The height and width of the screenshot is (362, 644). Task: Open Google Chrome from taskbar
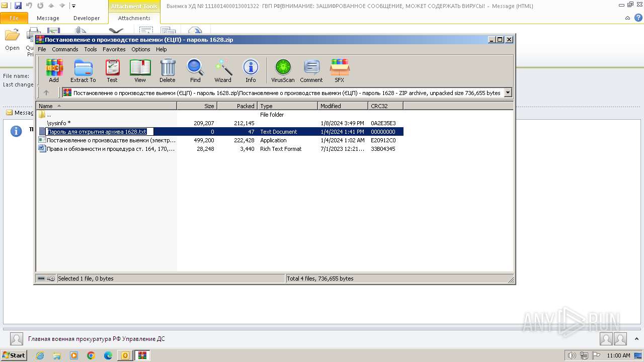point(91,355)
